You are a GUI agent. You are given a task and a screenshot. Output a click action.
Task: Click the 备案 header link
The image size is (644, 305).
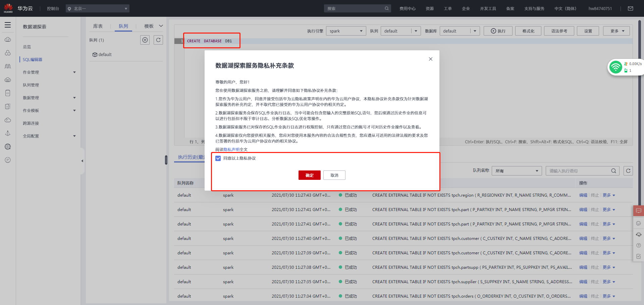[x=510, y=8]
